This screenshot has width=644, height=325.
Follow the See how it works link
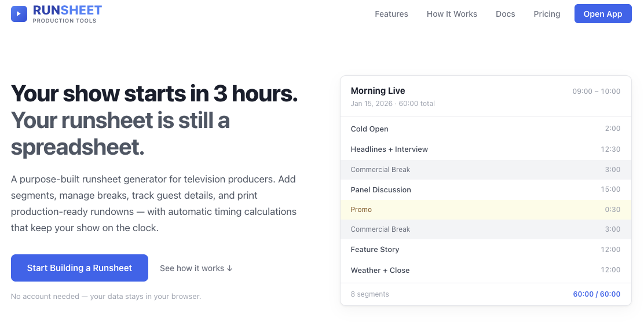coord(196,268)
